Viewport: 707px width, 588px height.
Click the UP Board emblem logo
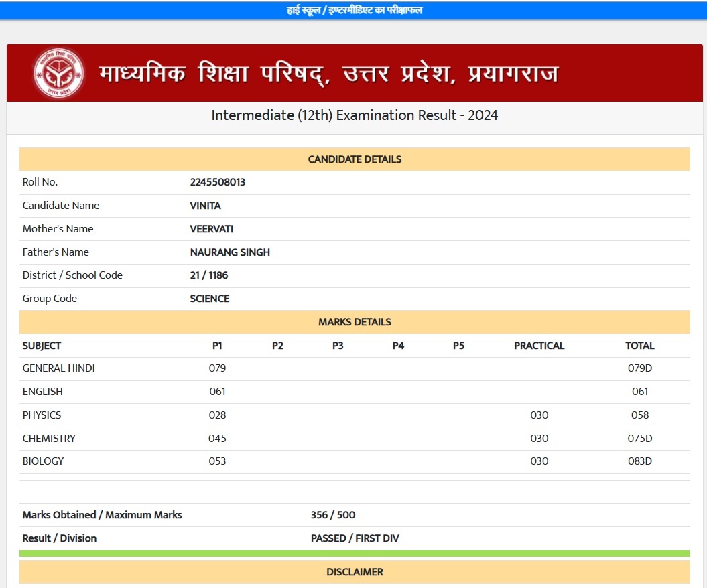click(x=58, y=73)
